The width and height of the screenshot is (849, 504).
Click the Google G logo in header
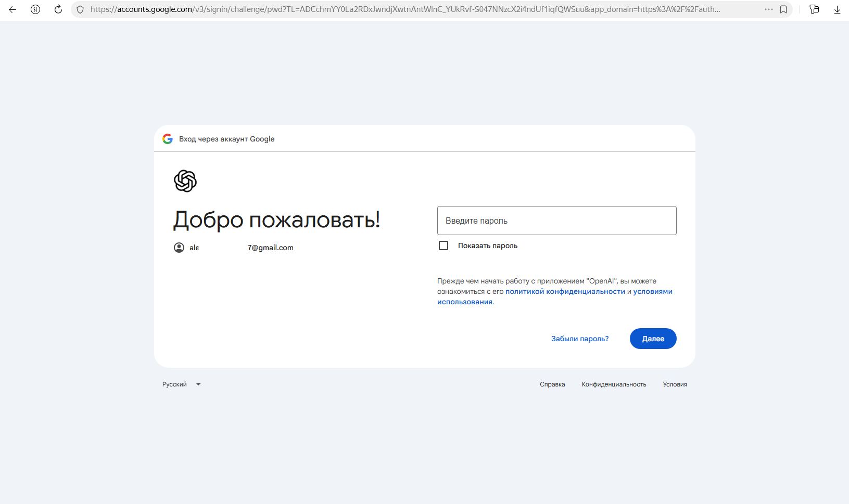point(168,139)
